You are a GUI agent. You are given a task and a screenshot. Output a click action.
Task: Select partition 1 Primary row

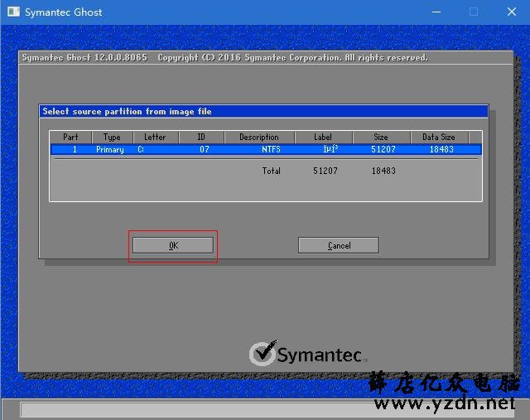point(266,149)
